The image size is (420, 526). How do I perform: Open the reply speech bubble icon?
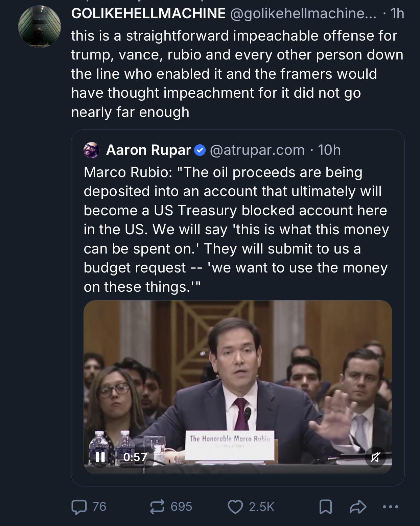(x=79, y=507)
